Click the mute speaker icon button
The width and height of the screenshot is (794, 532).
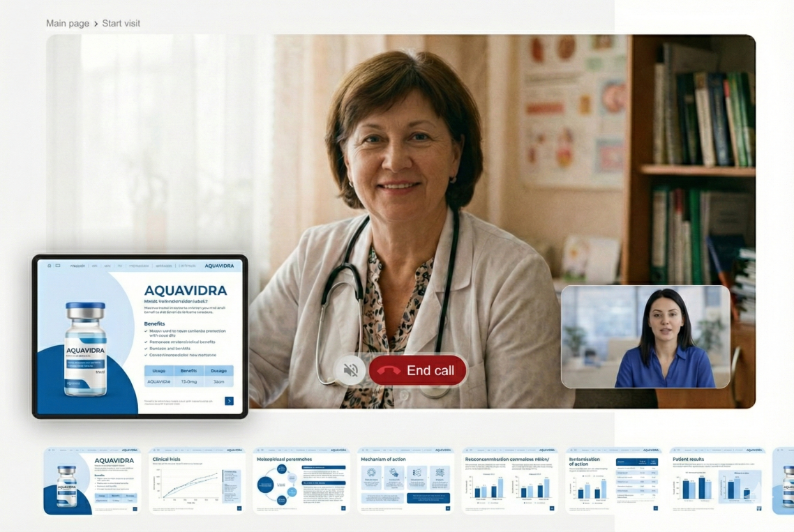351,370
